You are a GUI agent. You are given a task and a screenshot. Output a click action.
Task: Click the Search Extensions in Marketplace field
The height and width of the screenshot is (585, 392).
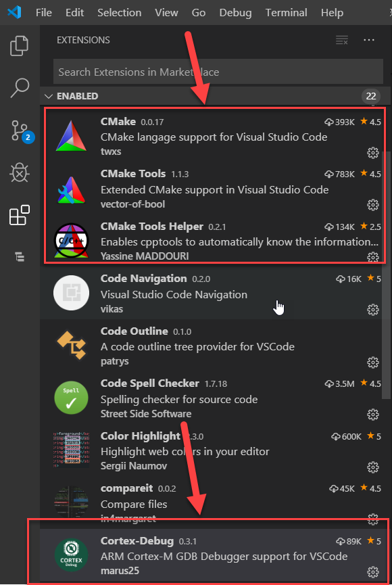[x=218, y=72]
